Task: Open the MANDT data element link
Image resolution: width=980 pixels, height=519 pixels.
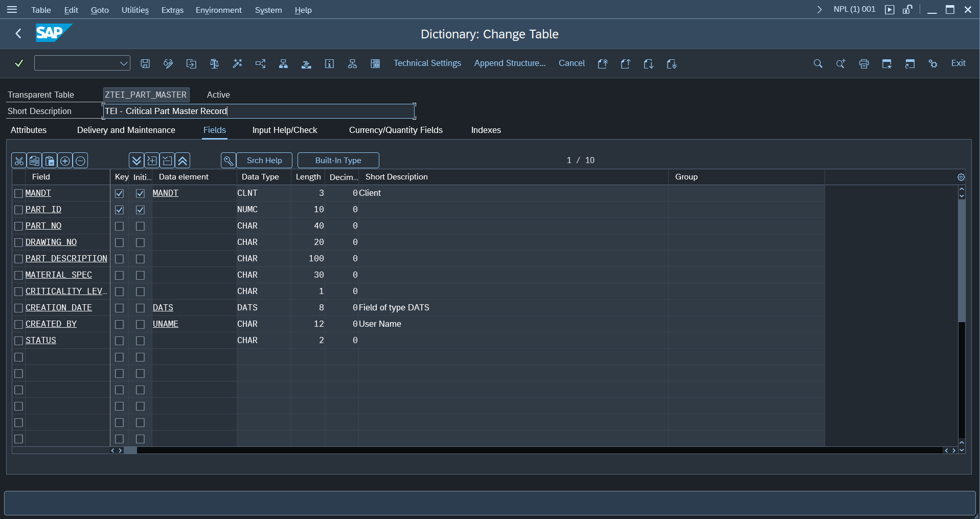Action: pyautogui.click(x=166, y=193)
